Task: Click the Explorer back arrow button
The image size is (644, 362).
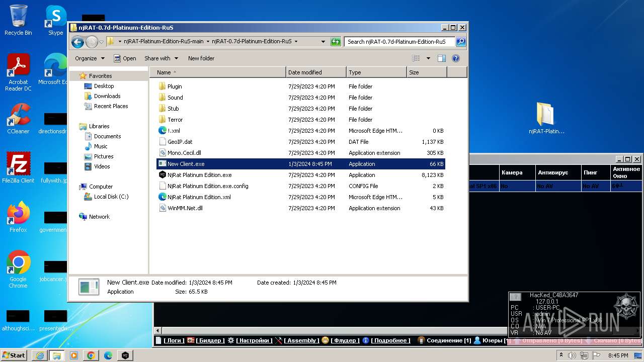Action: pos(77,42)
